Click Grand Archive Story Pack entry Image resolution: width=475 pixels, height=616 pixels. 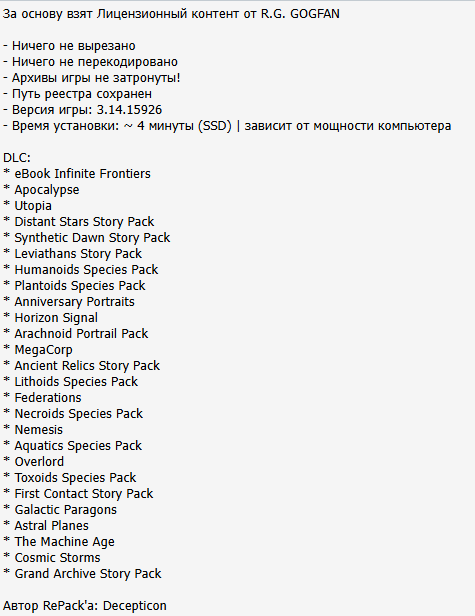pyautogui.click(x=88, y=574)
